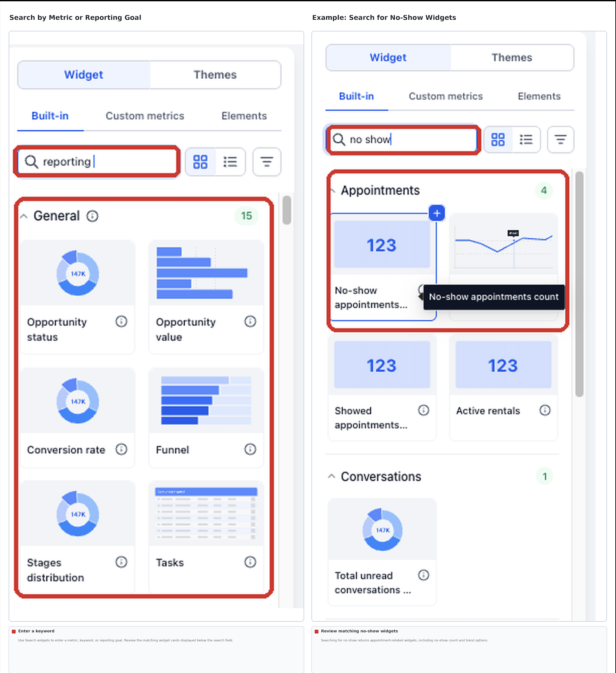Open info for Opportunity status widget
616x673 pixels.
pos(121,322)
